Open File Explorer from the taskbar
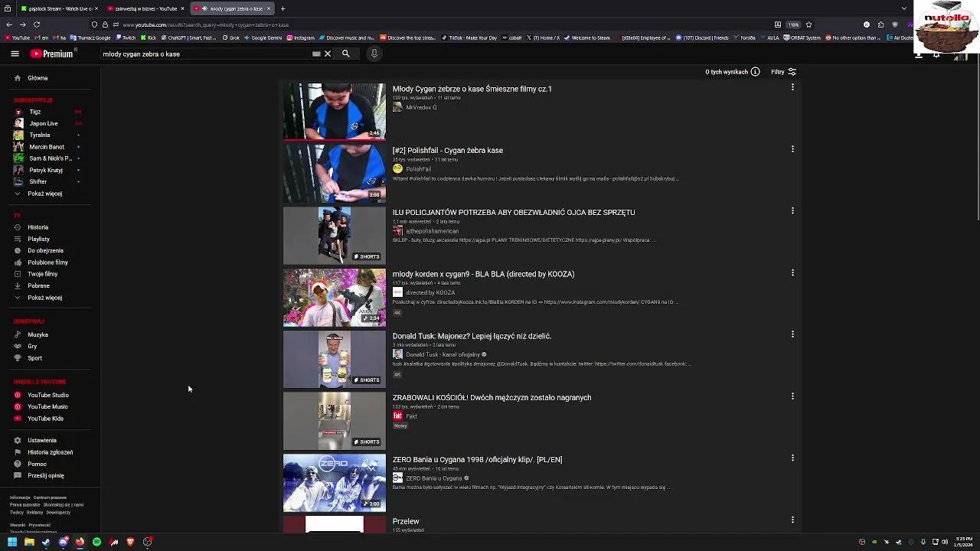The width and height of the screenshot is (980, 551). (29, 542)
